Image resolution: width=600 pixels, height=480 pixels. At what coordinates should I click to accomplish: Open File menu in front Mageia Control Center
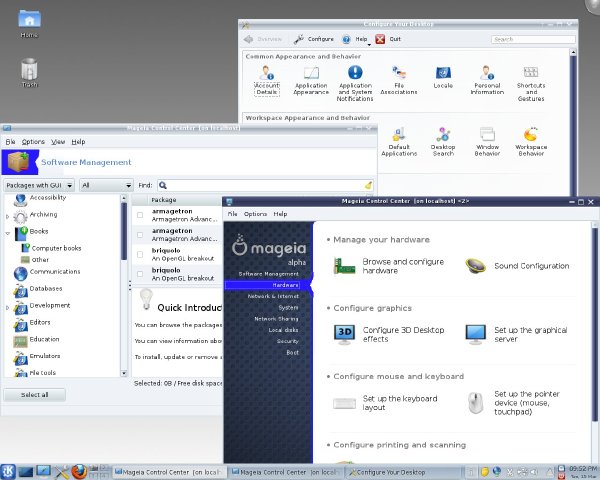(233, 214)
